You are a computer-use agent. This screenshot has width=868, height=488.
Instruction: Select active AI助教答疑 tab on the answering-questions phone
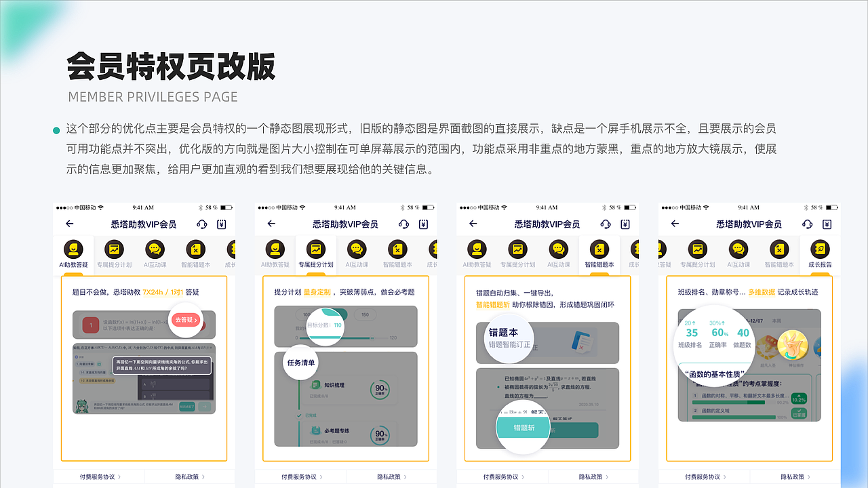[x=75, y=255]
